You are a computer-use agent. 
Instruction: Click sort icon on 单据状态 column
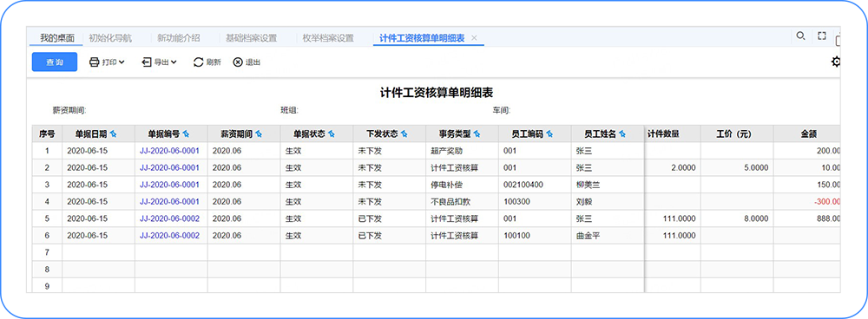pyautogui.click(x=332, y=133)
